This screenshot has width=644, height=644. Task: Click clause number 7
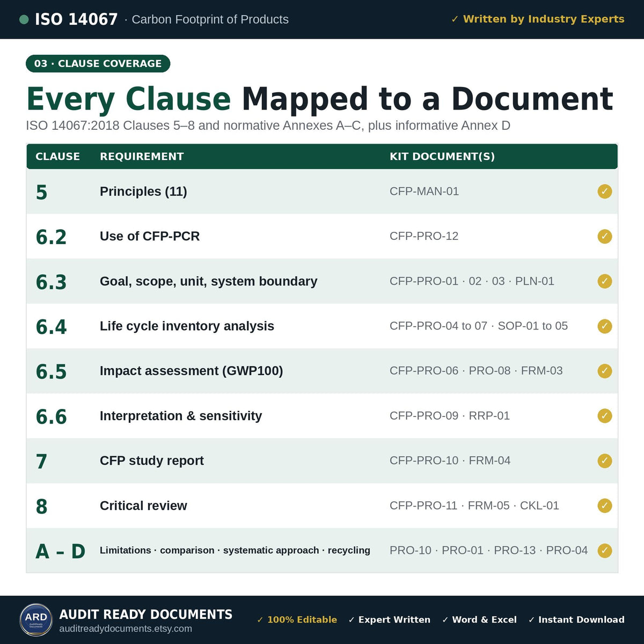[41, 461]
